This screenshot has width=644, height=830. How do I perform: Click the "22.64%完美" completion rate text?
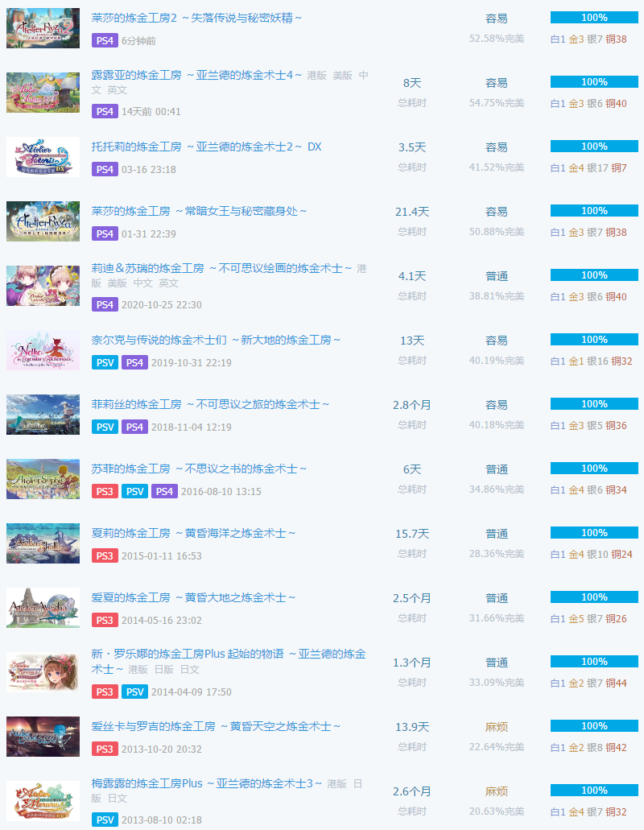pos(497,747)
